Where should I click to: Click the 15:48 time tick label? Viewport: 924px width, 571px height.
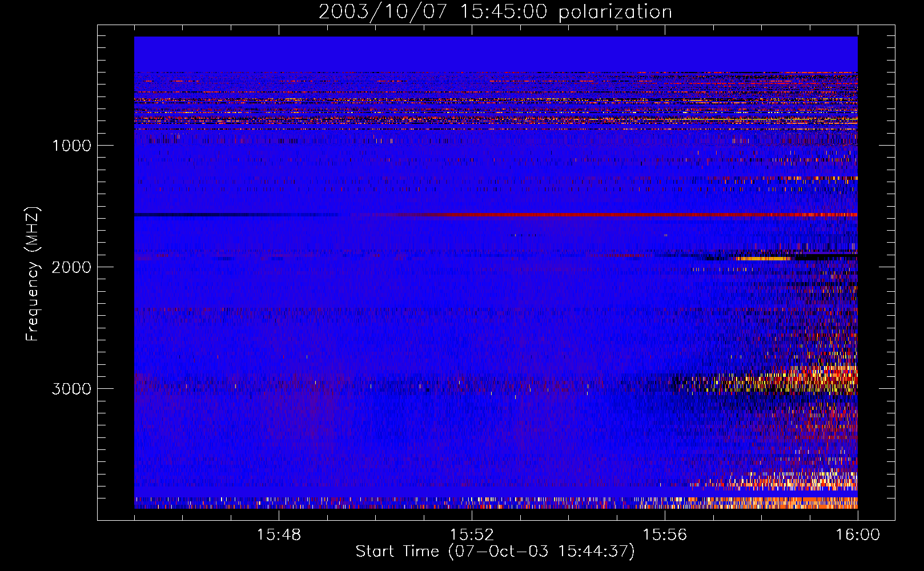click(279, 535)
